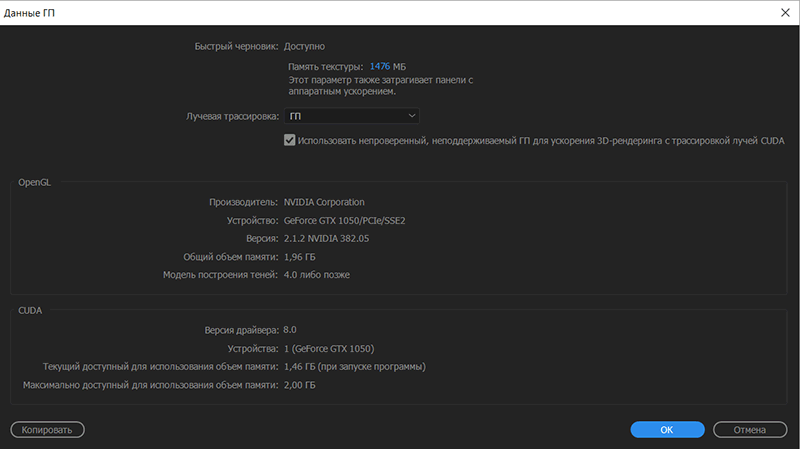The height and width of the screenshot is (449, 800).
Task: Click the Версия драйвера label
Action: 241,330
